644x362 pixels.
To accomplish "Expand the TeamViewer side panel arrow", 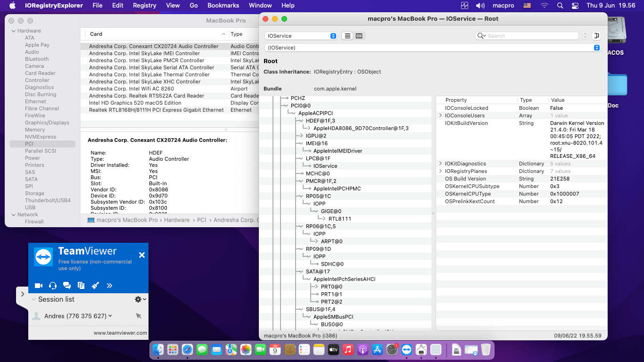I will (22, 294).
